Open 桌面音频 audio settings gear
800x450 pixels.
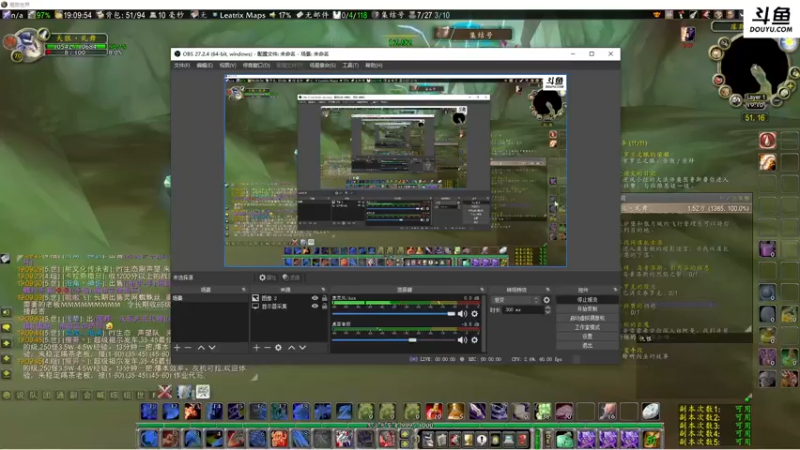coord(474,340)
